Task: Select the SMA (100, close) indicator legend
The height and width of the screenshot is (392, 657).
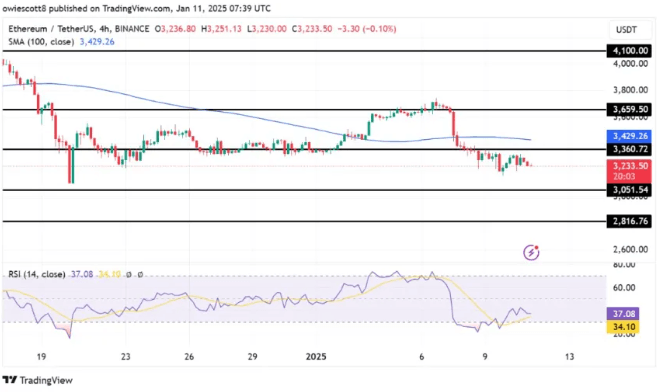Action: tap(41, 41)
